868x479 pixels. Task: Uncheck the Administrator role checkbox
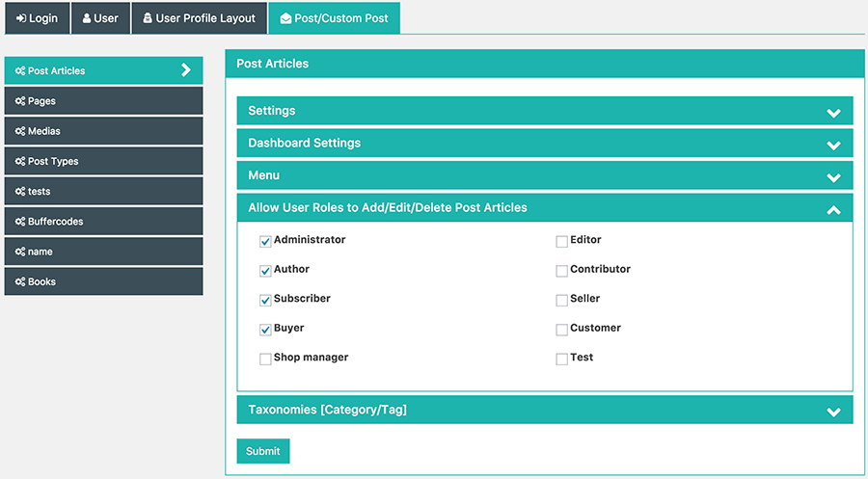(265, 241)
